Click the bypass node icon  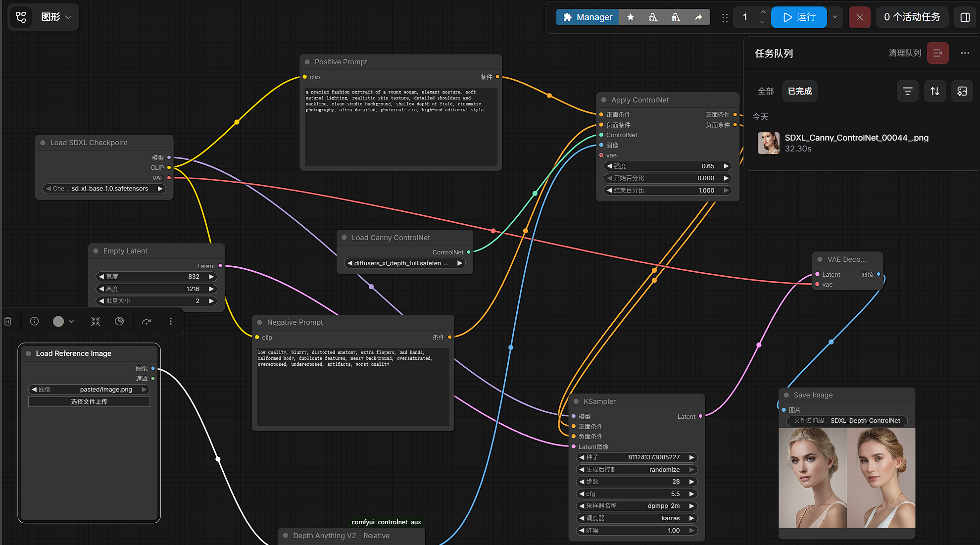(147, 321)
